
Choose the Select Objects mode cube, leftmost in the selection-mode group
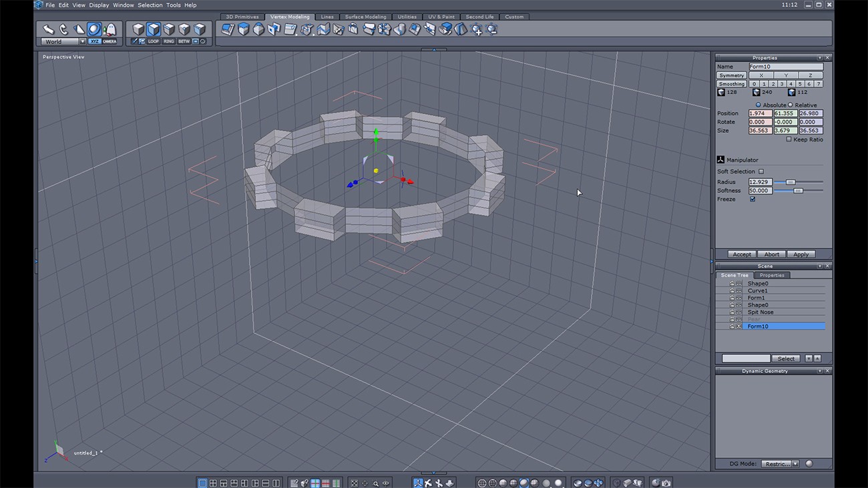point(138,29)
